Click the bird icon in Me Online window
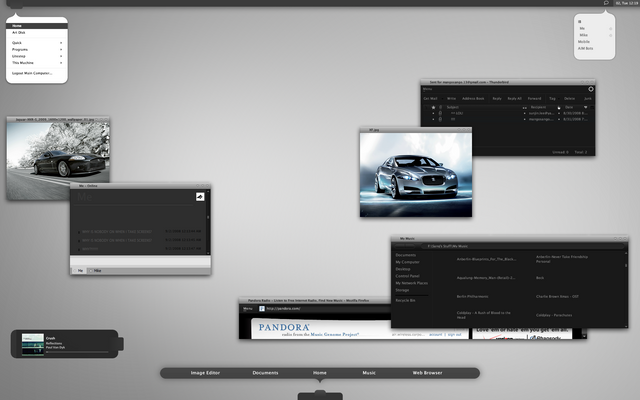This screenshot has height=400, width=640. click(x=200, y=196)
